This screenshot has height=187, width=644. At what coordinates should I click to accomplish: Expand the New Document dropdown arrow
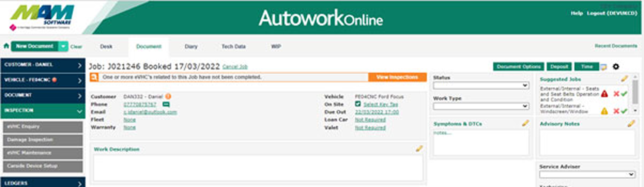coord(63,46)
